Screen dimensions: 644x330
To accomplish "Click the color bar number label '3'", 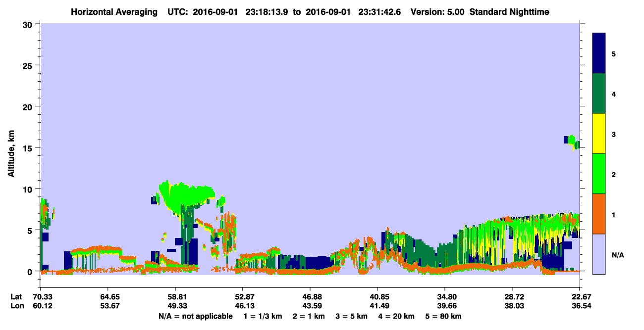I will coord(614,134).
